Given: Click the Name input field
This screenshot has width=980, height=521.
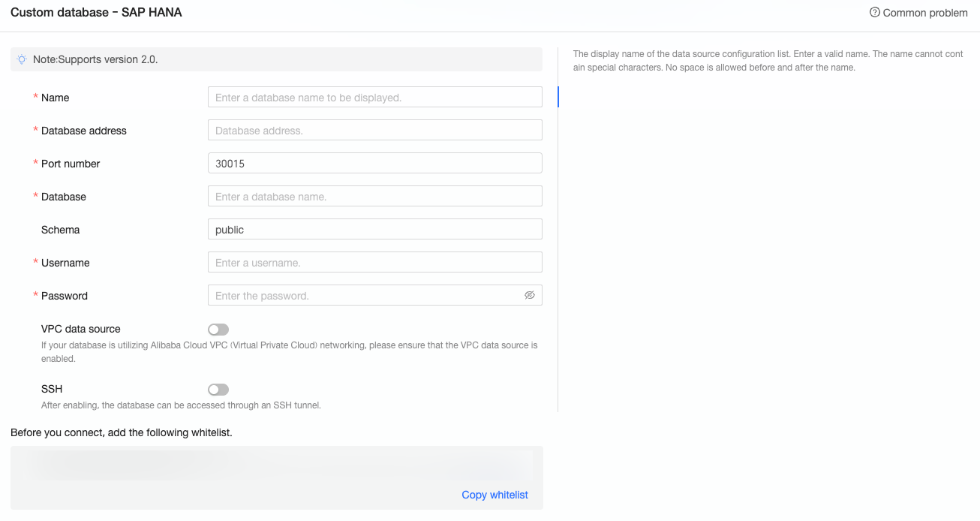Looking at the screenshot, I should tap(375, 97).
